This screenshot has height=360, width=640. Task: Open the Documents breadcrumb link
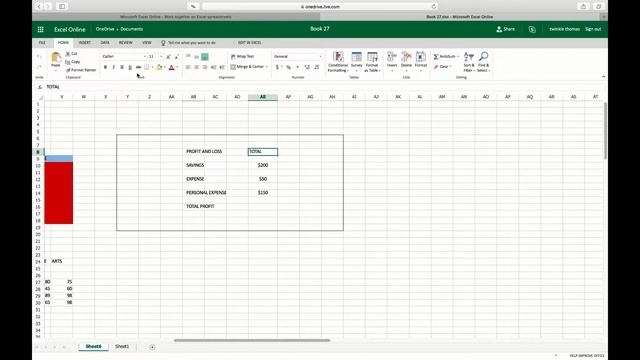pyautogui.click(x=131, y=29)
